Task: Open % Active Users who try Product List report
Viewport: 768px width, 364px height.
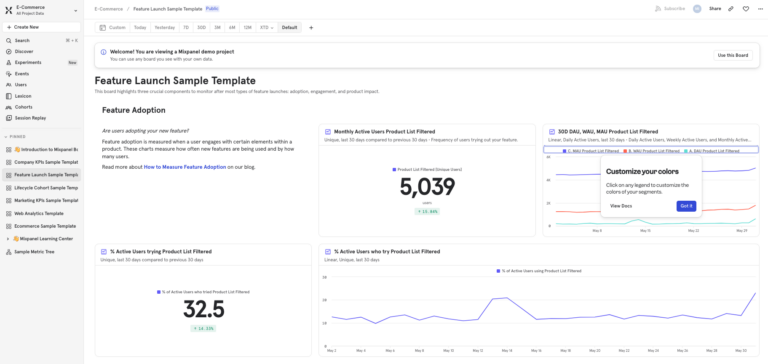Action: point(387,251)
